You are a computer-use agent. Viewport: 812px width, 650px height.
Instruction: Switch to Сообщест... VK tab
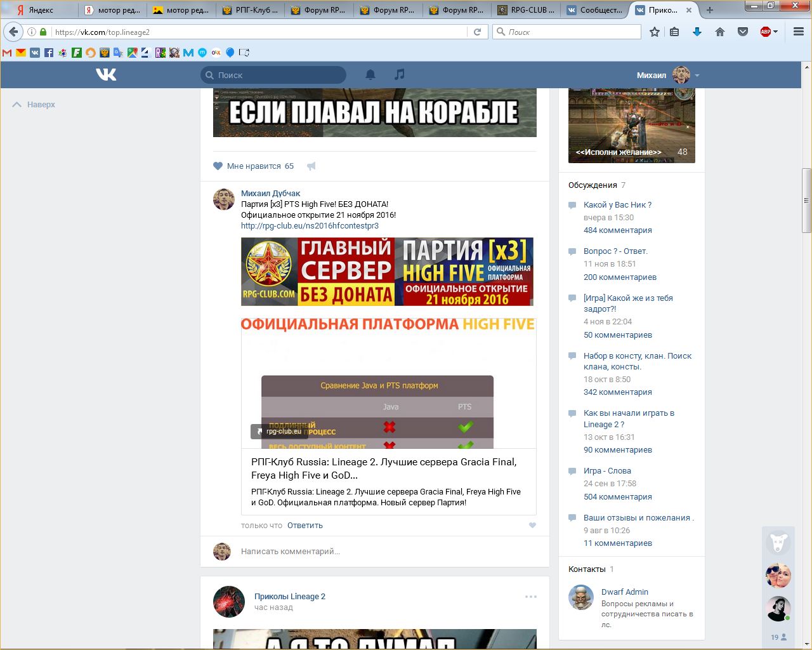595,10
